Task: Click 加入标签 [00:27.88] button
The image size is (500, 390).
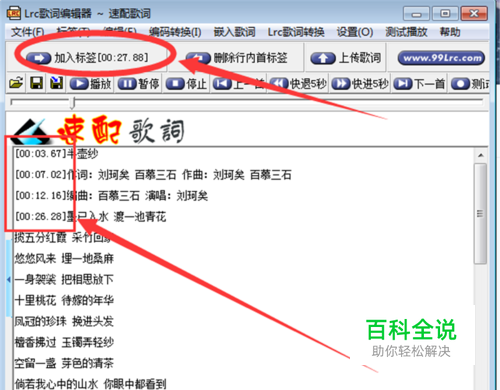Action: pos(87,58)
